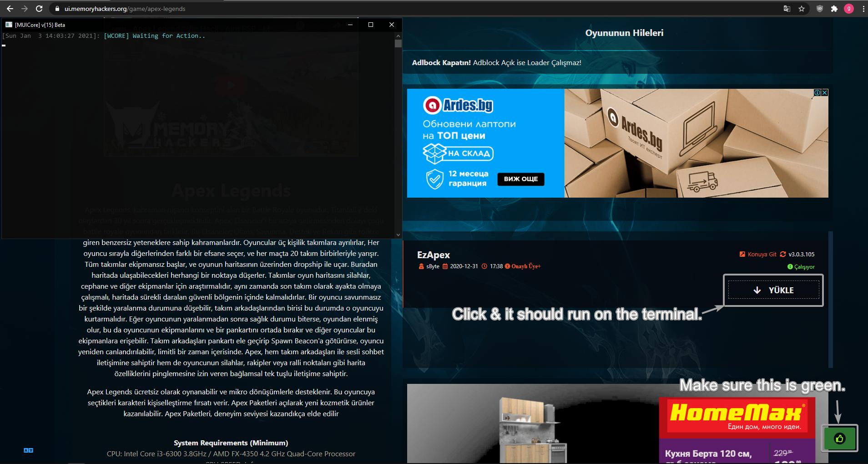The image size is (868, 464).
Task: Open the Google Translate icon in address bar
Action: tap(787, 9)
